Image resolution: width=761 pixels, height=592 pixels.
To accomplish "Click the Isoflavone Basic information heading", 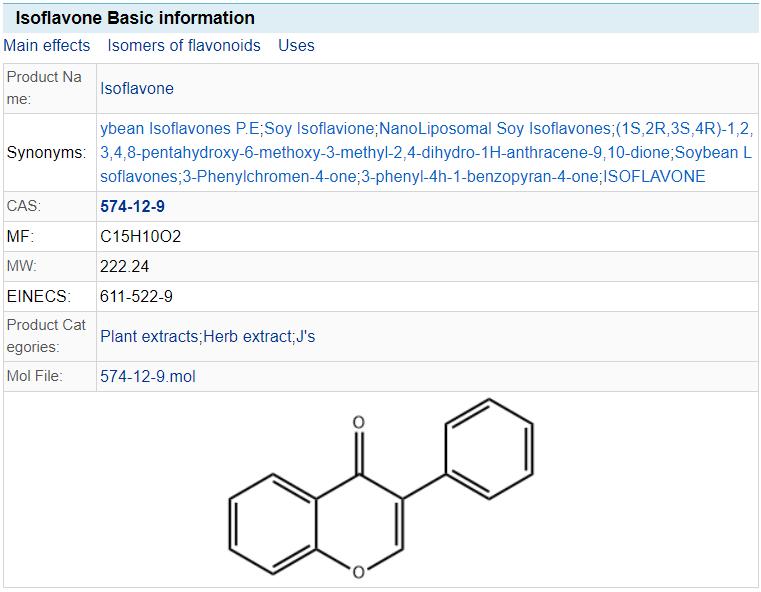I will tap(135, 18).
